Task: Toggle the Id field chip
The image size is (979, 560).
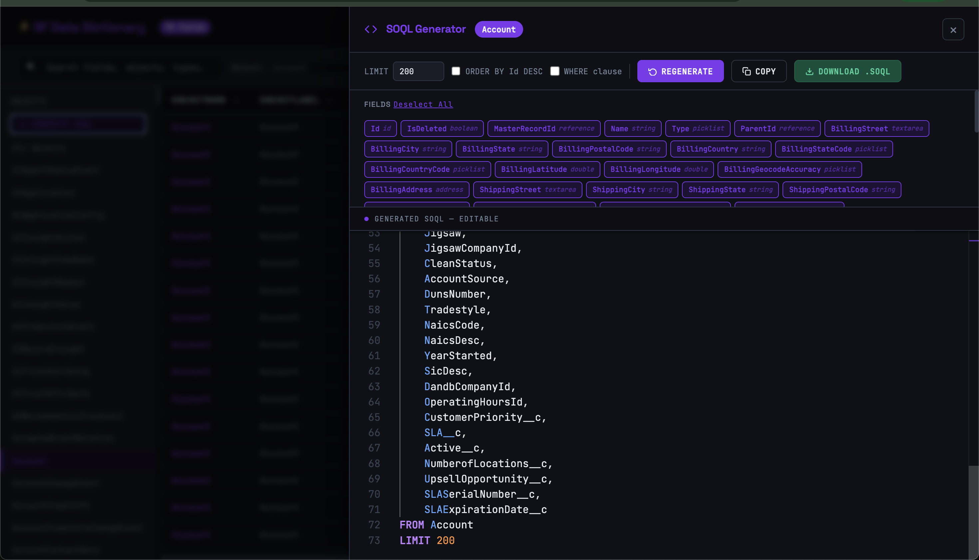Action: click(380, 129)
